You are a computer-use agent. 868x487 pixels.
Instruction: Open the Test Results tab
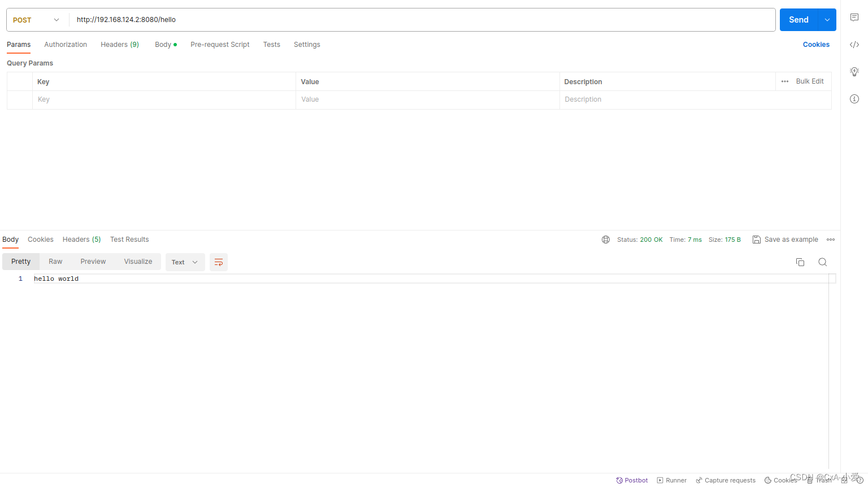coord(129,240)
